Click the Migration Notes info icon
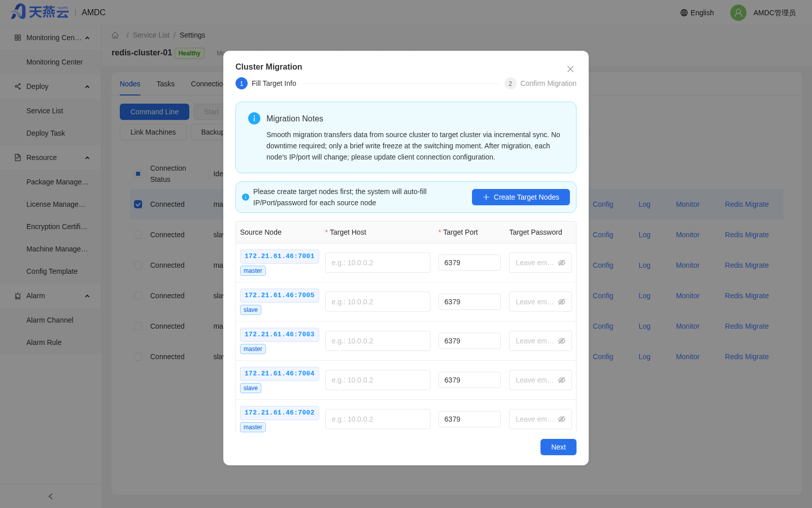Screen dimensions: 812x508 [x=254, y=118]
